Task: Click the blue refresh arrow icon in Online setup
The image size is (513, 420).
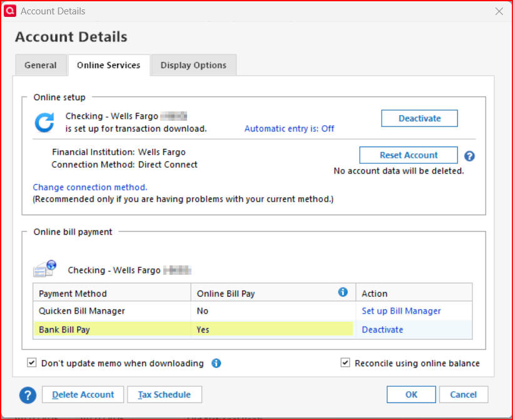Action: click(44, 123)
